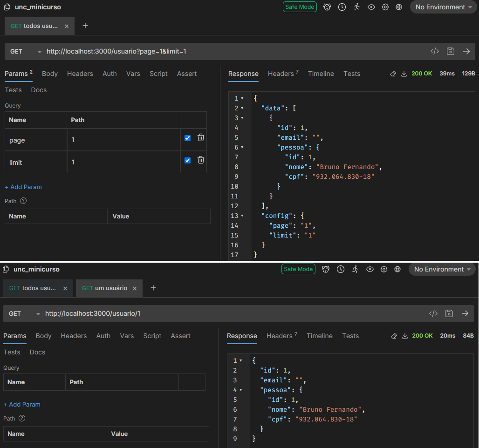Open the Assert tab of the page=1&limit=1 request
Screen dimensions: 479x448
186,74
